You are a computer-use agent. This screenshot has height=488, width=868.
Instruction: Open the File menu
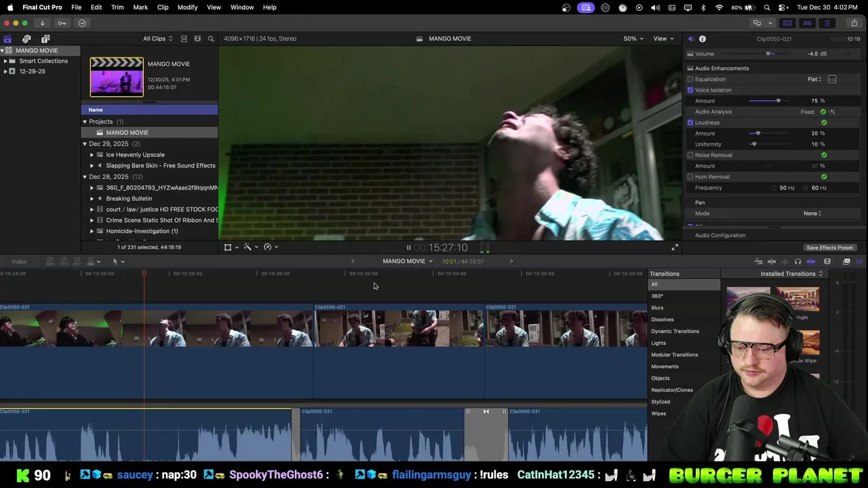tap(77, 7)
